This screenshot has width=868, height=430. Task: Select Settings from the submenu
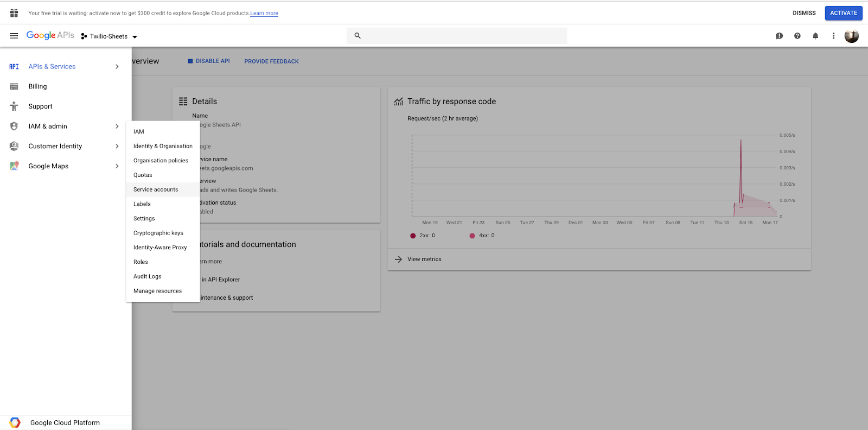(x=163, y=218)
